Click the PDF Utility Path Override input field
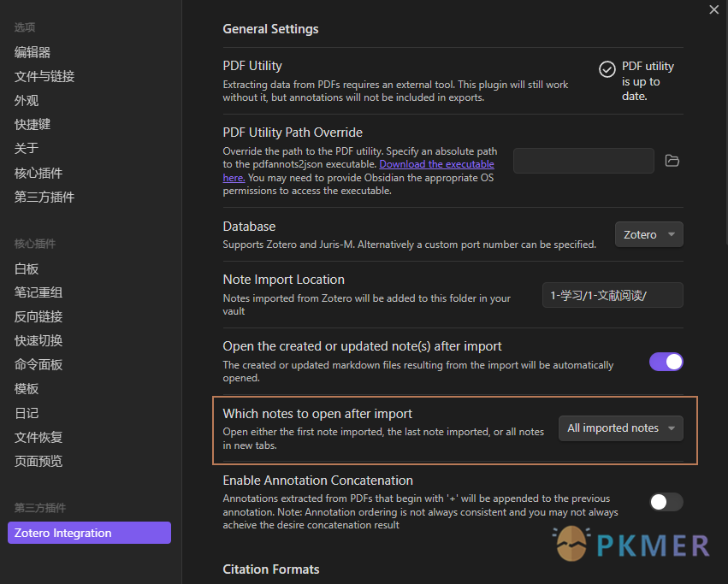This screenshot has width=728, height=584. point(583,161)
